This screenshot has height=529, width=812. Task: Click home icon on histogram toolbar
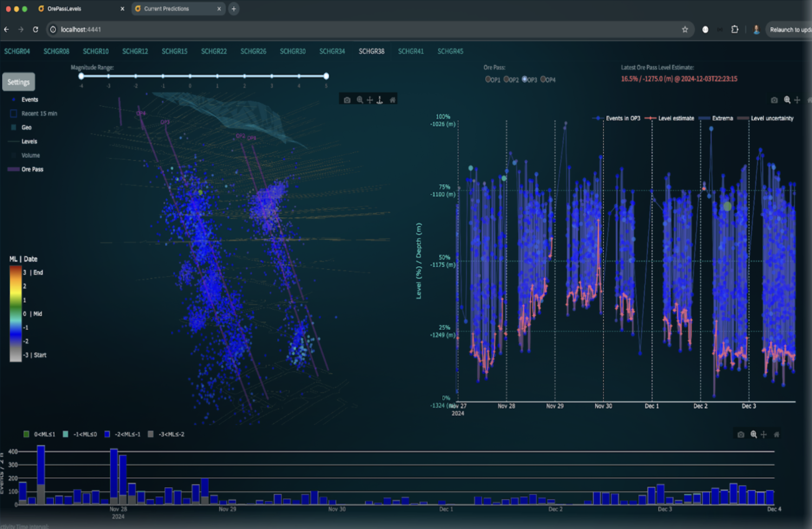[x=776, y=434]
